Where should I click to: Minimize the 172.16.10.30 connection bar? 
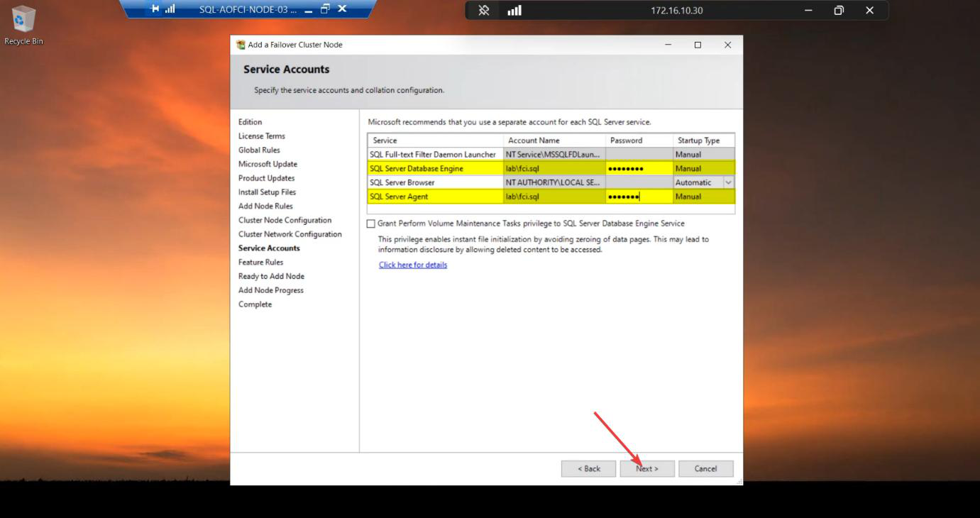coord(809,11)
